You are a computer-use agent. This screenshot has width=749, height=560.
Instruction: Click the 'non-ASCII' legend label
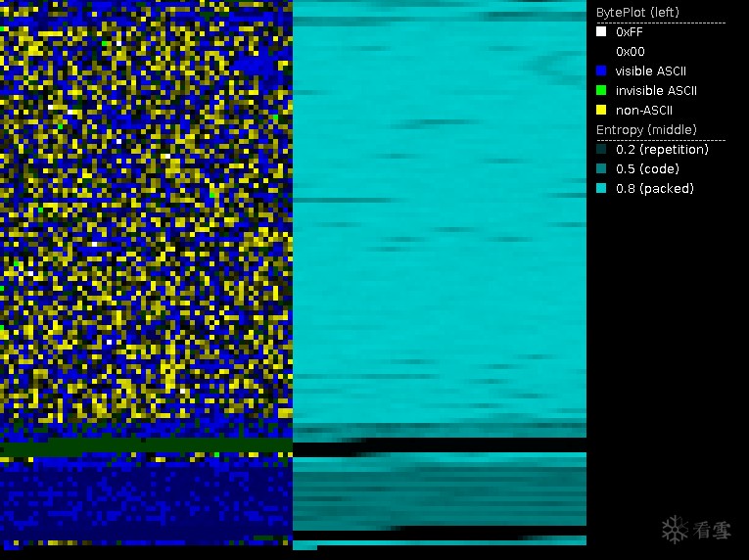(x=644, y=111)
